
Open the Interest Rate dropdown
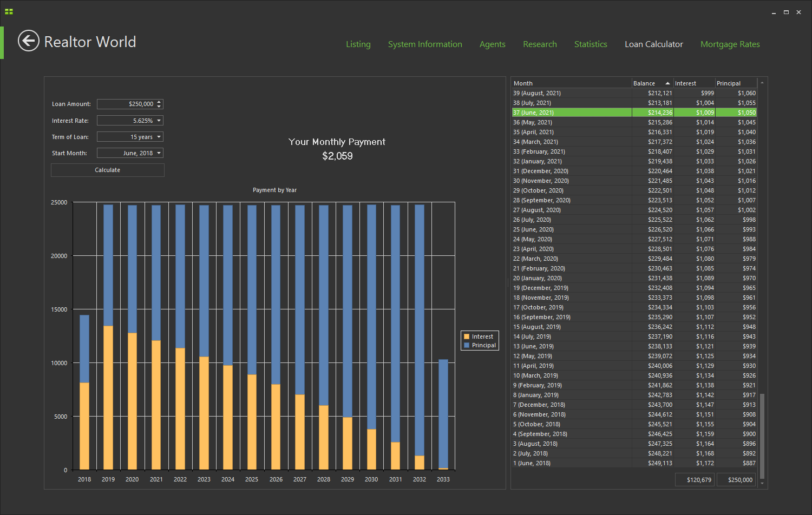(x=159, y=120)
